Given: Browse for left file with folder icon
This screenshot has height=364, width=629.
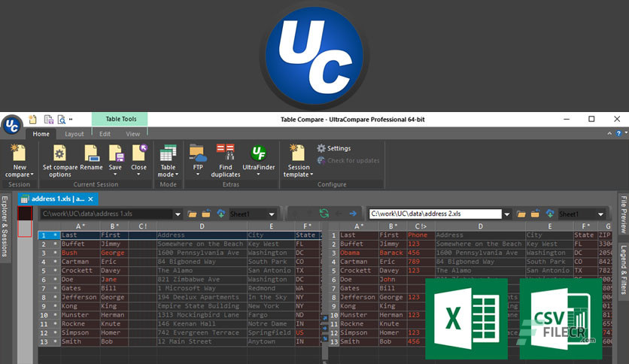Looking at the screenshot, I should pyautogui.click(x=192, y=214).
